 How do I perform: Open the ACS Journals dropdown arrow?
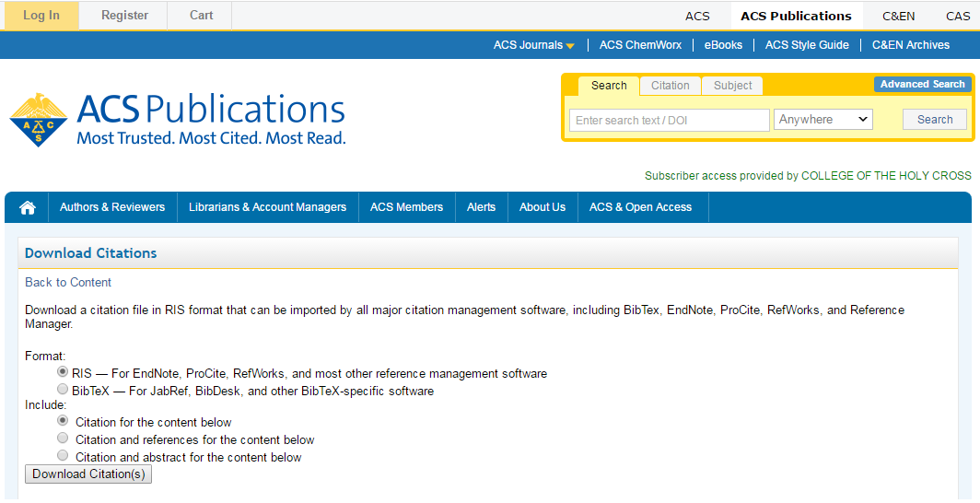[x=570, y=46]
